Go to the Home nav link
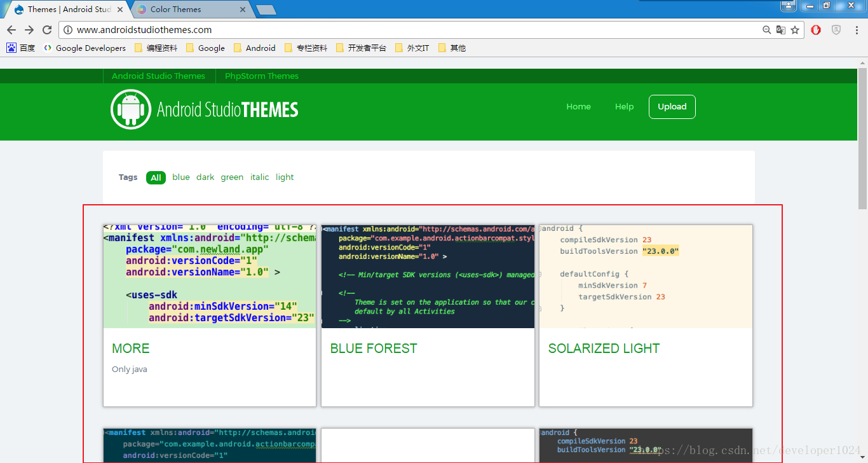The height and width of the screenshot is (463, 868). tap(578, 107)
